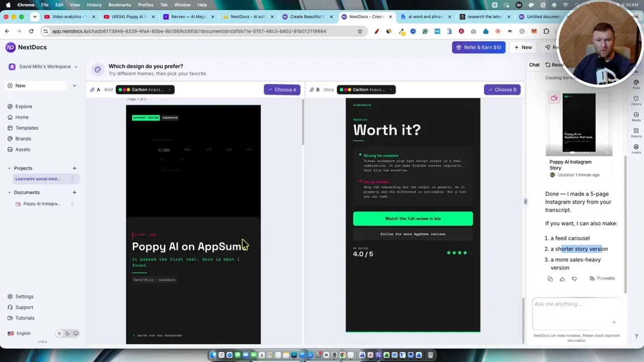Change language from English
The height and width of the screenshot is (362, 644).
pyautogui.click(x=19, y=333)
